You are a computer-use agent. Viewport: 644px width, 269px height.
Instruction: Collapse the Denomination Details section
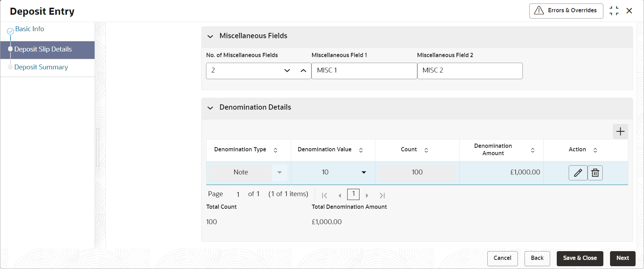(210, 108)
